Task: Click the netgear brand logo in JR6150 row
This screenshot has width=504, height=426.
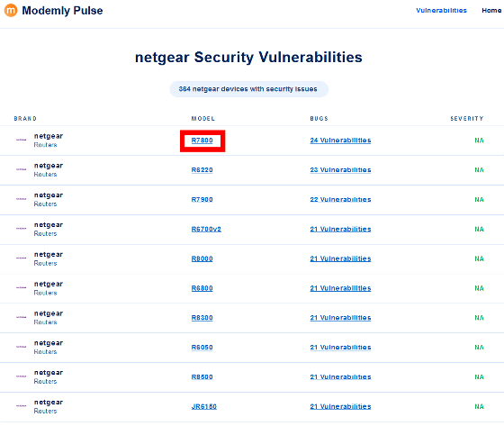Action: point(22,405)
